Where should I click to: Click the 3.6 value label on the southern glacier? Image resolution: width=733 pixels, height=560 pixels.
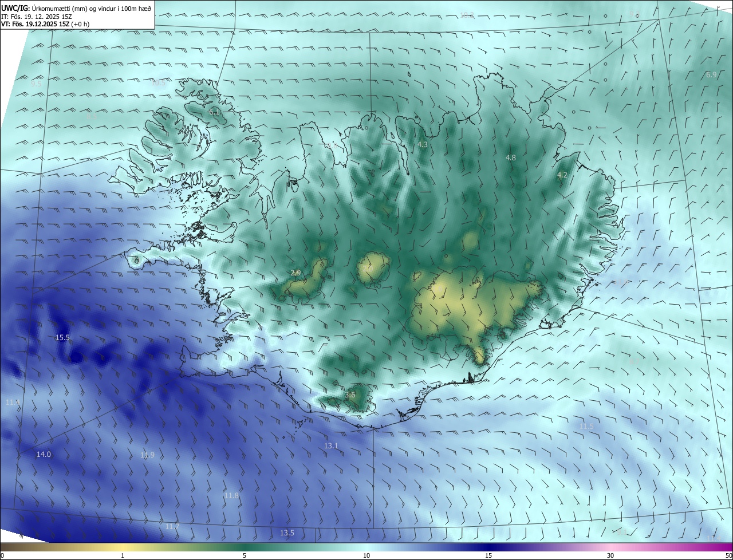(350, 395)
